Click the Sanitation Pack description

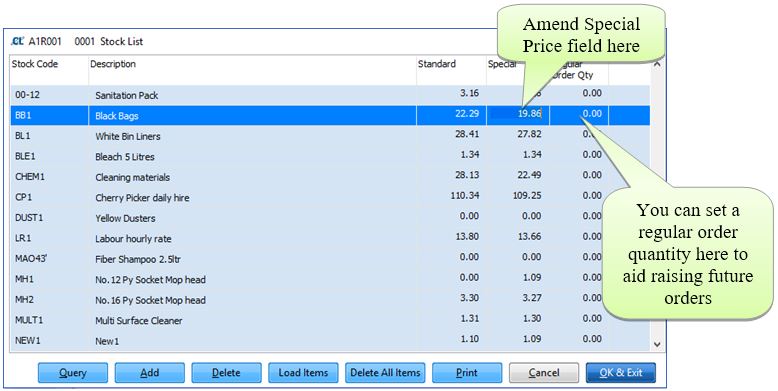point(127,95)
